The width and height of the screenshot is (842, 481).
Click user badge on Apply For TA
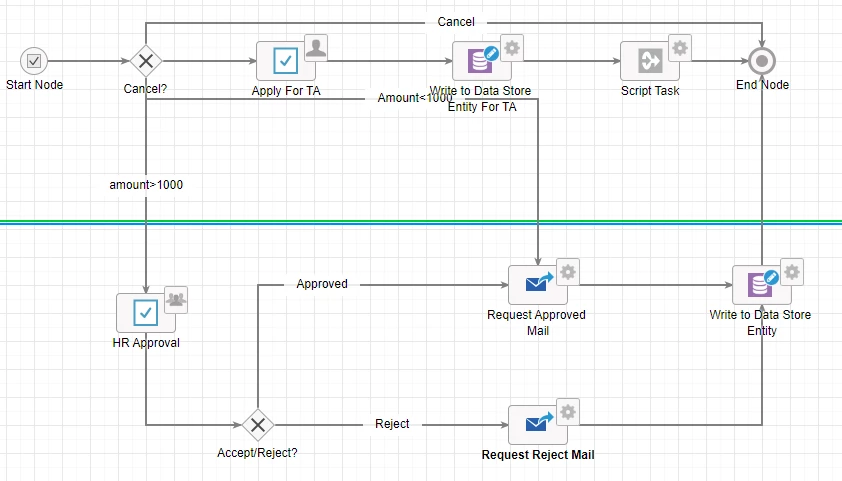coord(316,48)
